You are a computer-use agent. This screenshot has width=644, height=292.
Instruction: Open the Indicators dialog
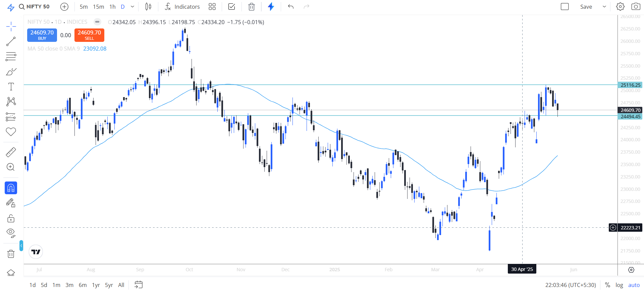click(x=182, y=7)
